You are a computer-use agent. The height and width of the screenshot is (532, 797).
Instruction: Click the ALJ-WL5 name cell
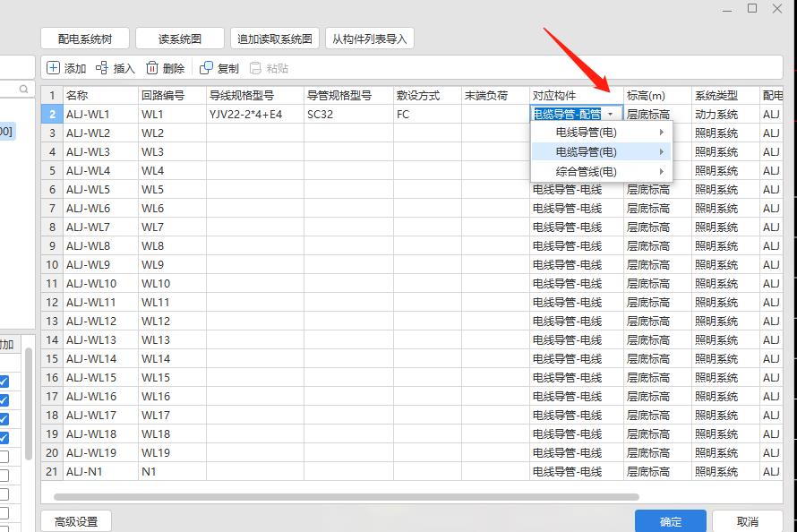pyautogui.click(x=100, y=190)
